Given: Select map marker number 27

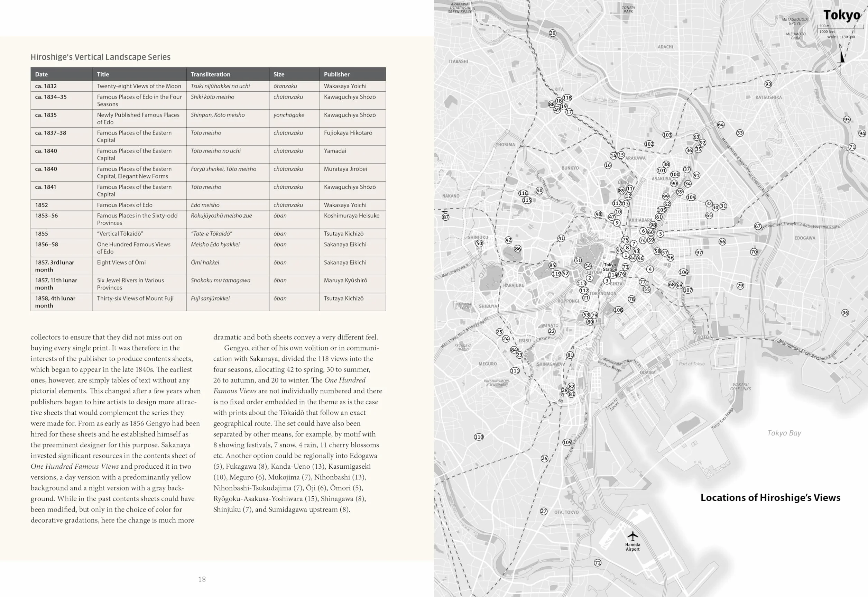Looking at the screenshot, I should pos(544,511).
